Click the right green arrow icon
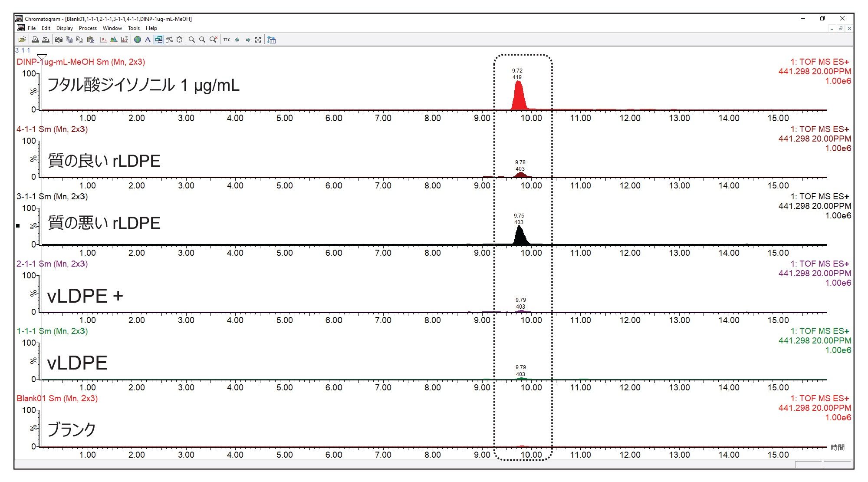The width and height of the screenshot is (868, 482). coord(248,40)
